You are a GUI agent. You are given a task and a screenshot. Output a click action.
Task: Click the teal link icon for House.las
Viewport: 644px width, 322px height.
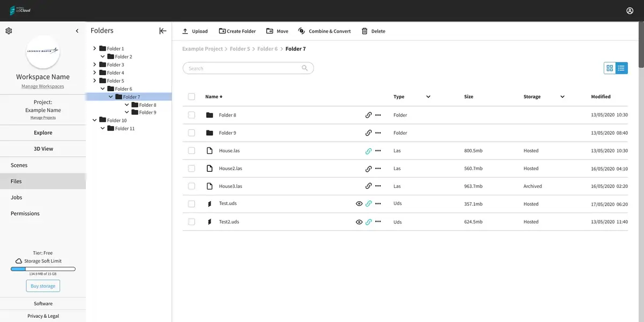369,151
